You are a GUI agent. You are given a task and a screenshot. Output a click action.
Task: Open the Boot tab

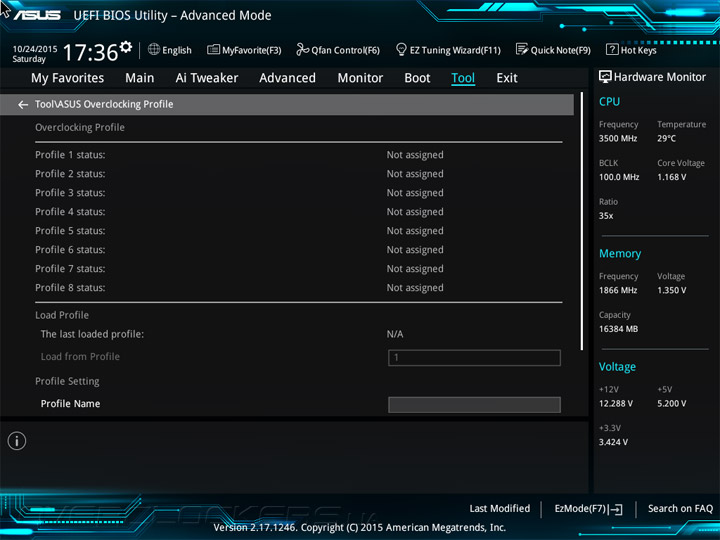tap(417, 78)
